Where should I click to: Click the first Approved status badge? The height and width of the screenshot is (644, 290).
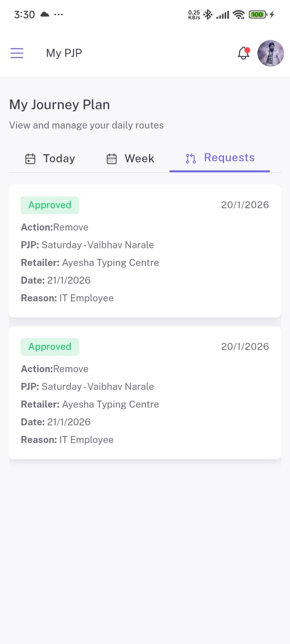50,205
